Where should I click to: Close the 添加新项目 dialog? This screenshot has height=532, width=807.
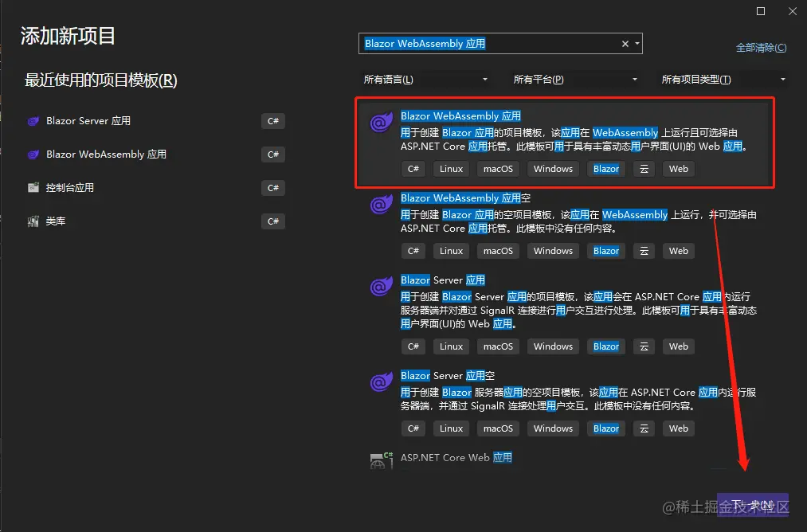793,11
